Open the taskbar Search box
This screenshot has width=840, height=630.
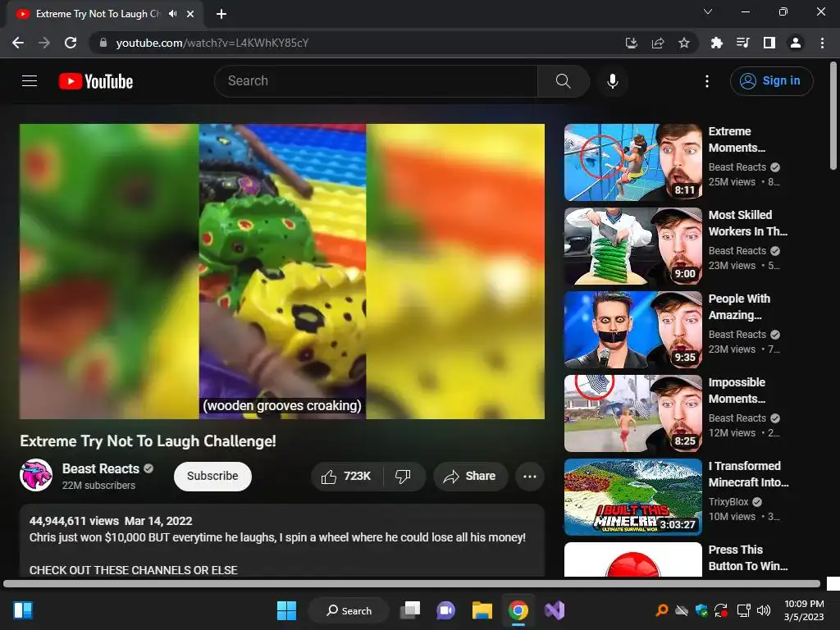click(x=349, y=610)
